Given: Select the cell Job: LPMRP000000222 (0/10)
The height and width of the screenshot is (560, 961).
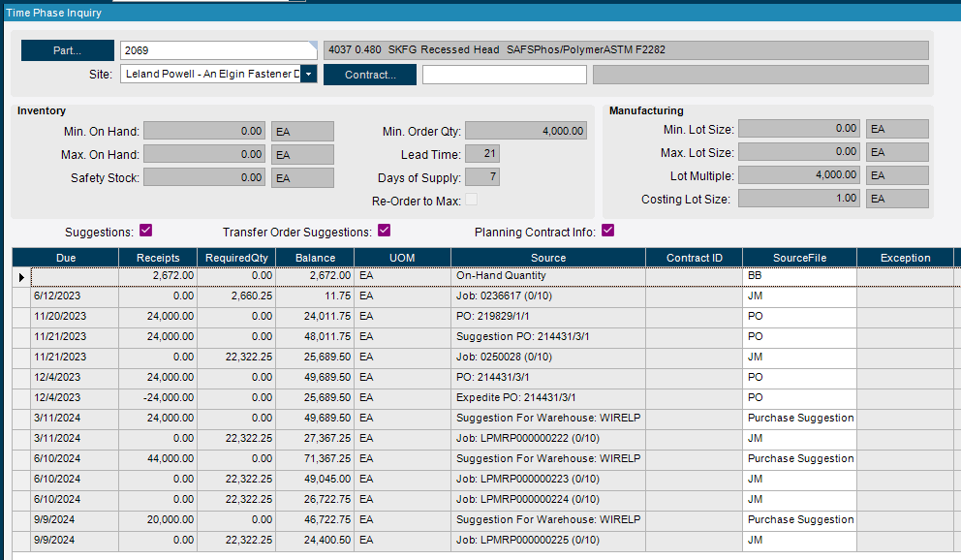Looking at the screenshot, I should coord(548,438).
